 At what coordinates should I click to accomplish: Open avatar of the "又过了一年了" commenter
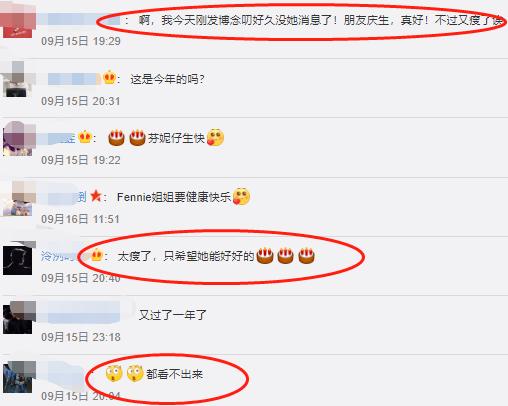click(x=18, y=317)
